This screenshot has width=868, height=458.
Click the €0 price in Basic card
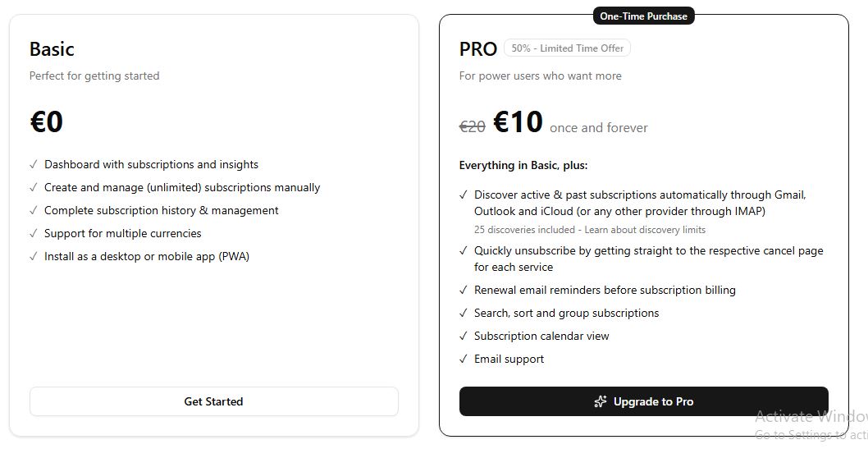click(x=47, y=122)
